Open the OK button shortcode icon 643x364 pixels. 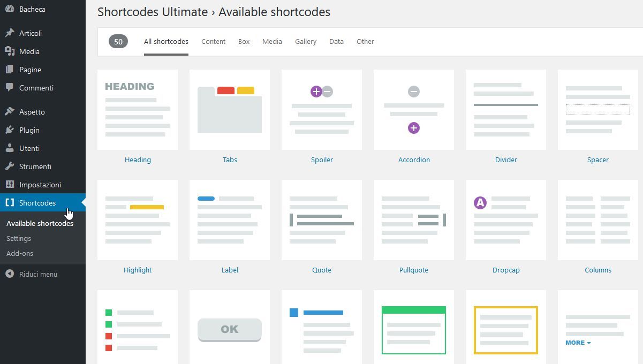[x=230, y=329]
